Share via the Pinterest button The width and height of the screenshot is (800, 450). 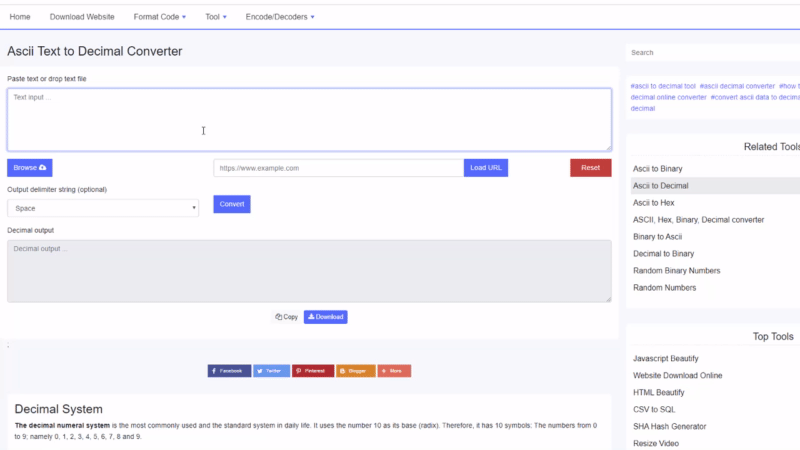pos(313,370)
